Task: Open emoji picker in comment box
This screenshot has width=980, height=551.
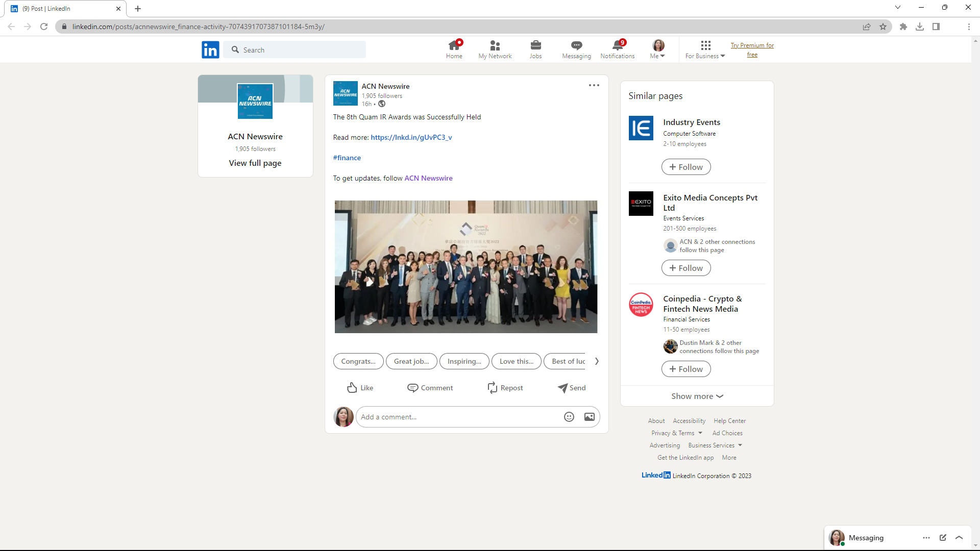Action: click(569, 417)
